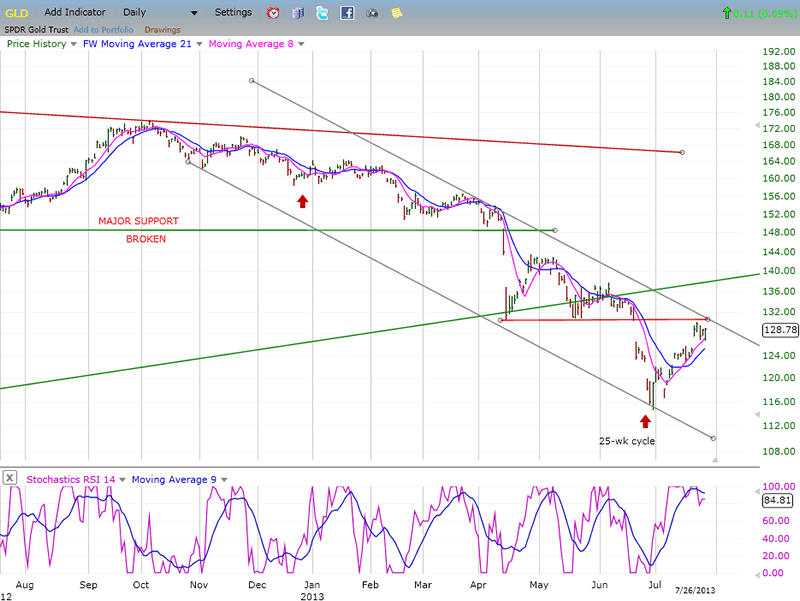Click the red arrow near 25-wk cycle
The width and height of the screenshot is (800, 601).
pyautogui.click(x=645, y=421)
